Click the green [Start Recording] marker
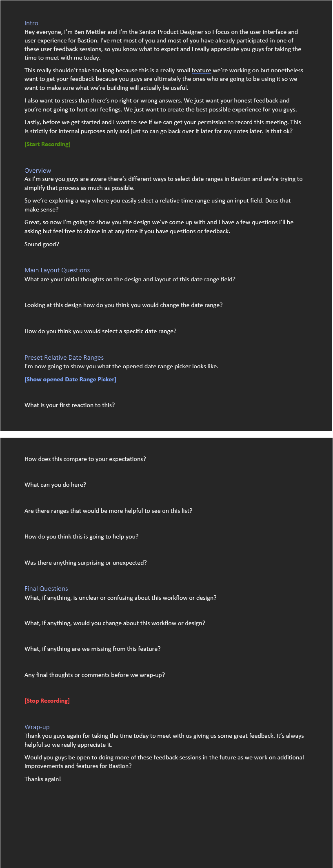 coord(47,144)
